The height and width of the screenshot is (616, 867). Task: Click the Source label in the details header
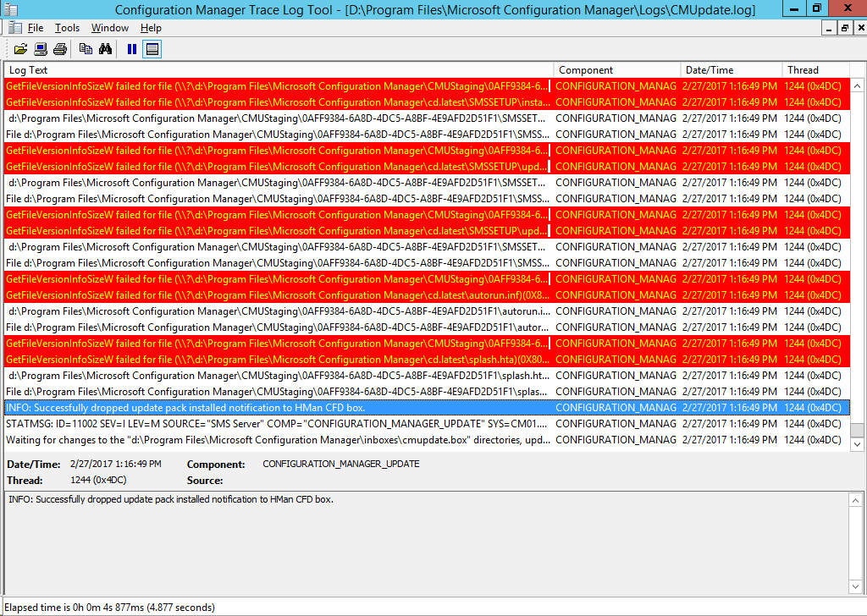pos(205,481)
